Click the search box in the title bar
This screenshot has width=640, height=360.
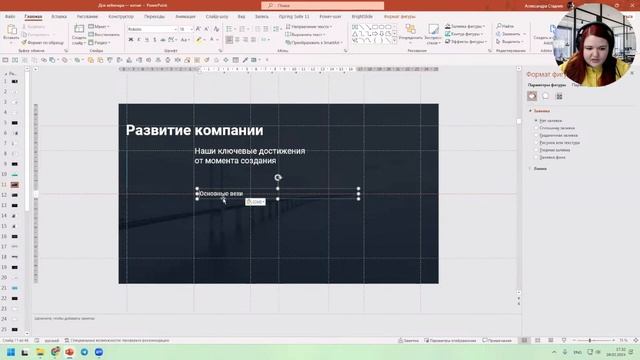tap(322, 5)
